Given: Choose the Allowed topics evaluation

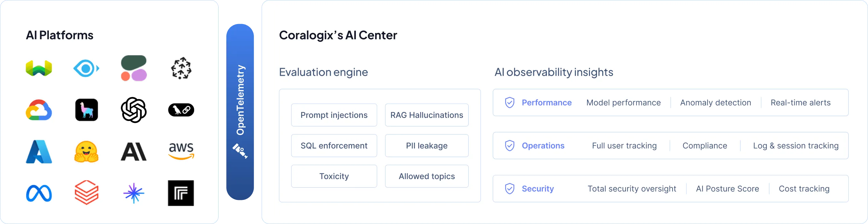Looking at the screenshot, I should 427,176.
